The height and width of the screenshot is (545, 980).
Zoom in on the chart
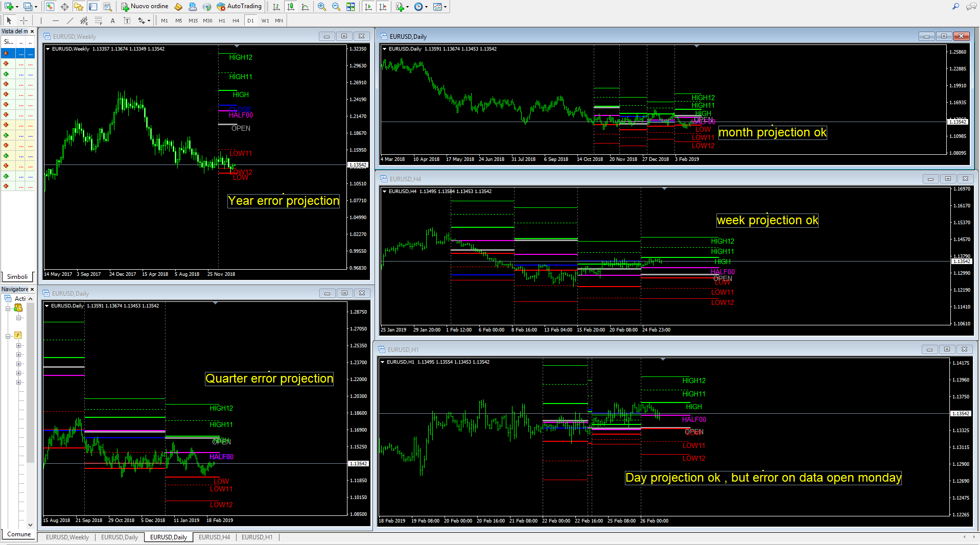point(321,7)
